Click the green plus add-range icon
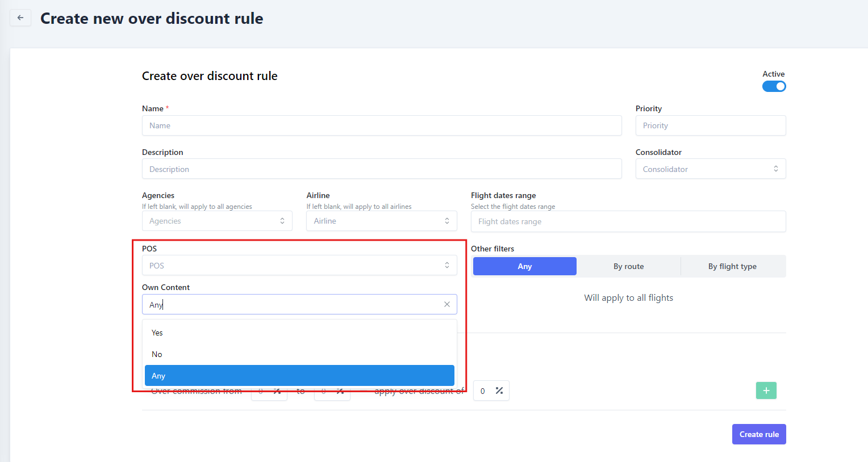 point(766,390)
